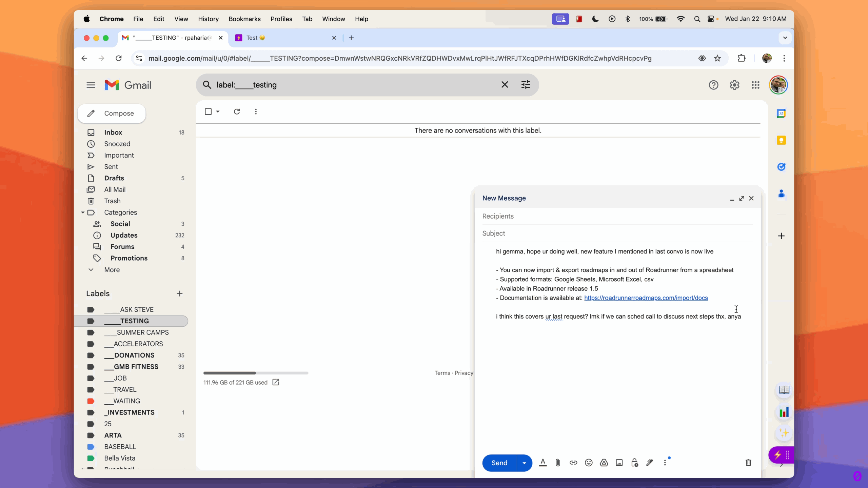Collapse the Categories section arrow
This screenshot has height=488, width=868.
click(x=83, y=212)
